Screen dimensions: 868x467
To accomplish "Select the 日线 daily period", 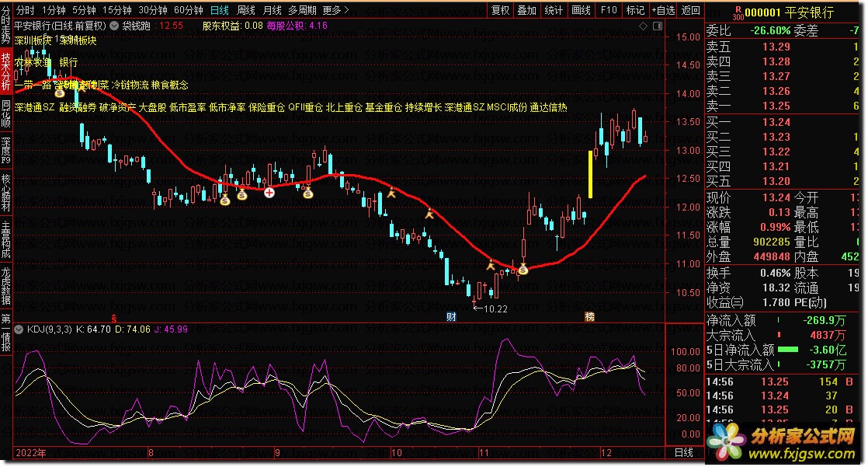I will pyautogui.click(x=220, y=10).
